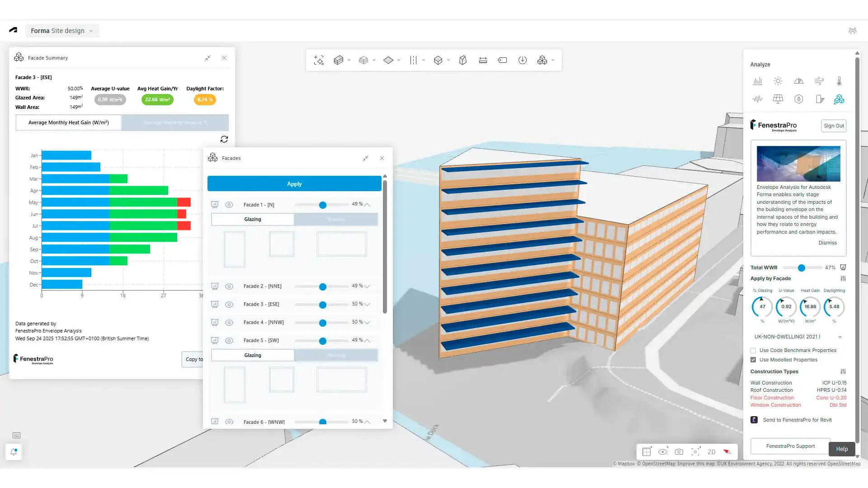Expand Facade 4 - [NNW] section chevron

tap(368, 323)
